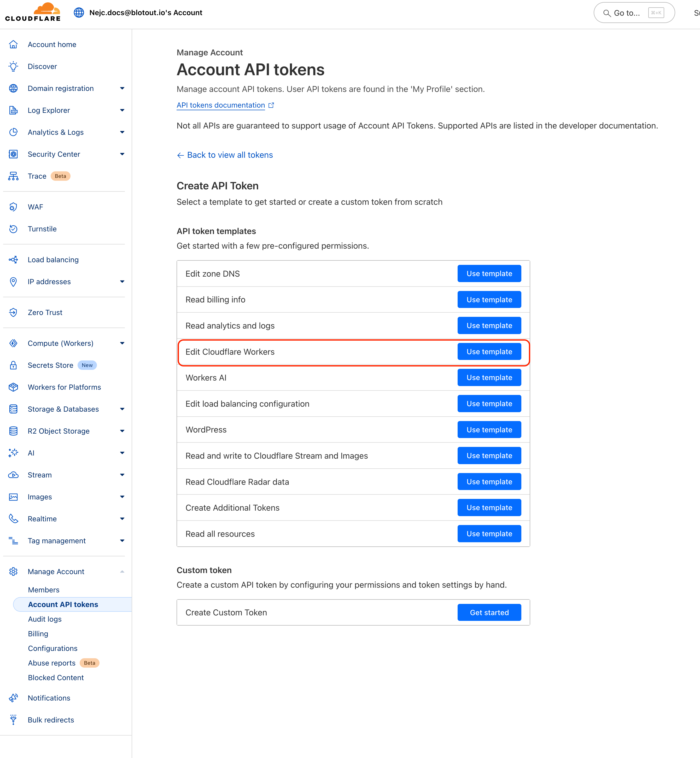Expand the Compute (Workers) section
This screenshot has width=700, height=758.
122,343
